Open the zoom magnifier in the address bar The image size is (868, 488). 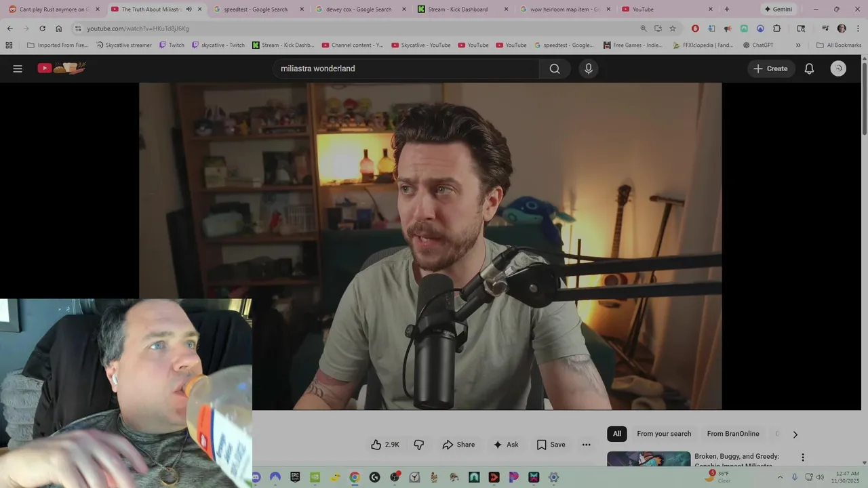pyautogui.click(x=644, y=28)
